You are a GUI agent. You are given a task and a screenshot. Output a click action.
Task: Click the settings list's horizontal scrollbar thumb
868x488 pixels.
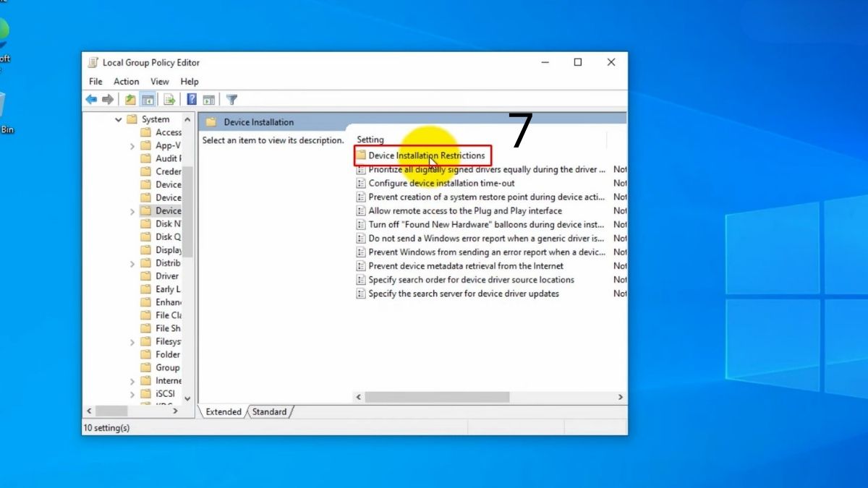pos(438,397)
